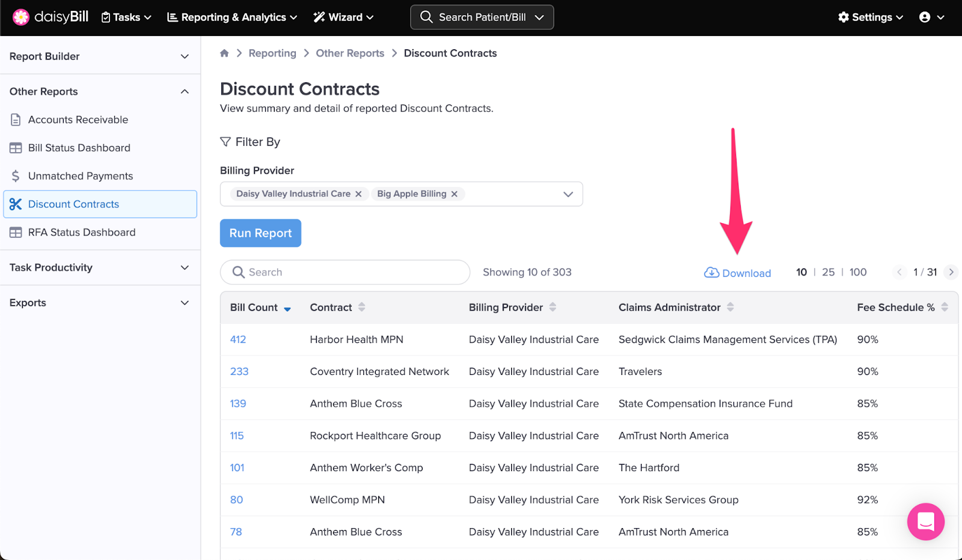The image size is (962, 560).
Task: Show 100 rows per page
Action: point(858,272)
